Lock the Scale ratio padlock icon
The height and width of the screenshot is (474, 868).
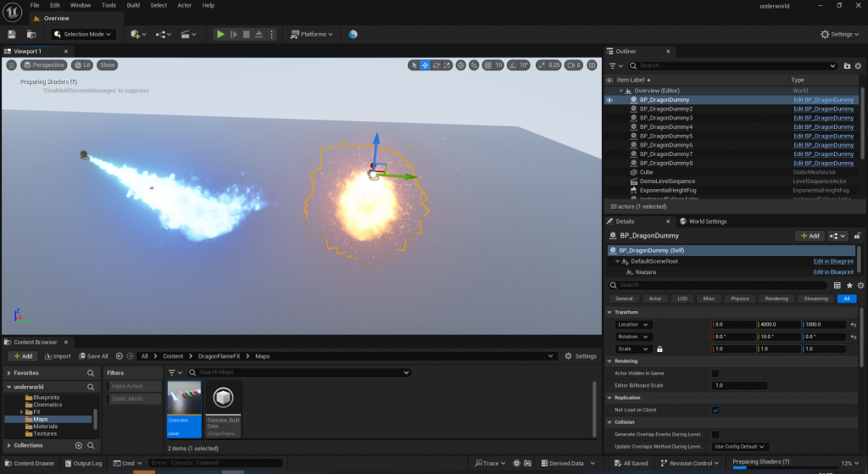pos(659,349)
